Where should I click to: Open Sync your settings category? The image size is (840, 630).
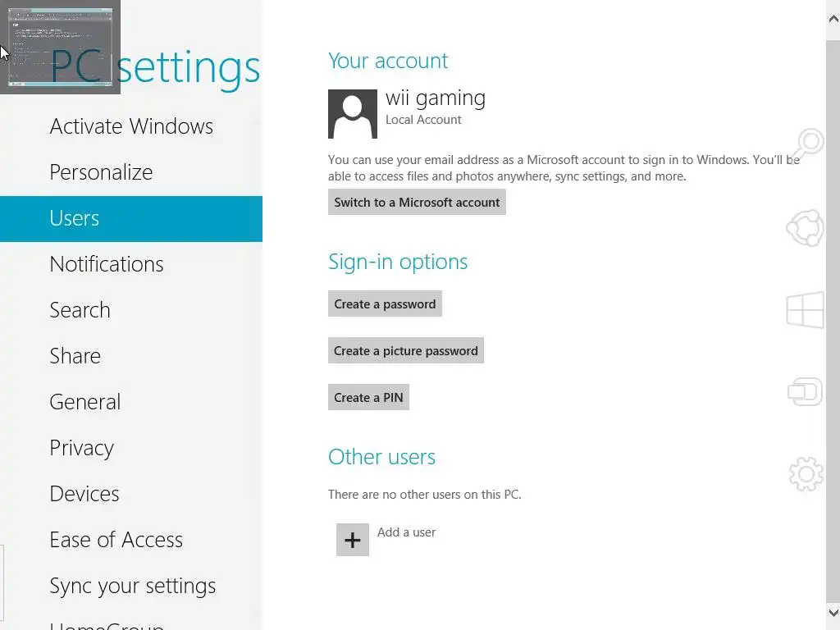pyautogui.click(x=131, y=586)
